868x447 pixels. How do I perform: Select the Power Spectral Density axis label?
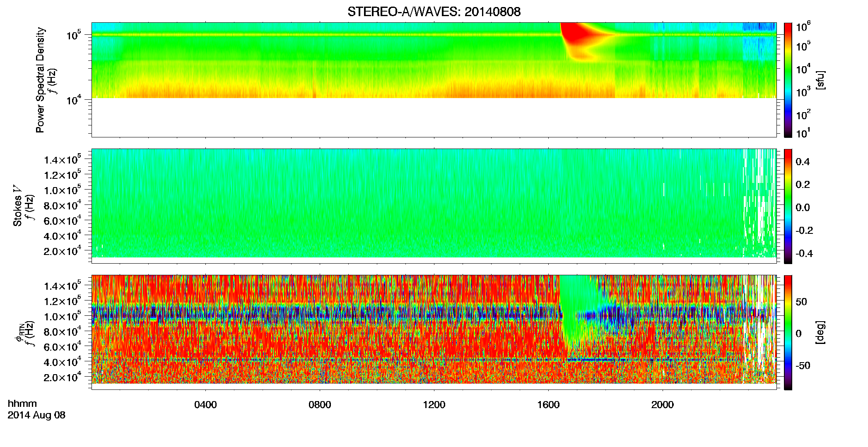[40, 80]
